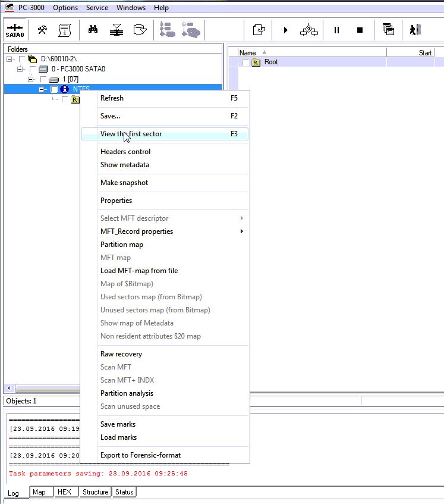Tick the checkbox for D:\60010-2\
The image size is (444, 504).
(21, 59)
